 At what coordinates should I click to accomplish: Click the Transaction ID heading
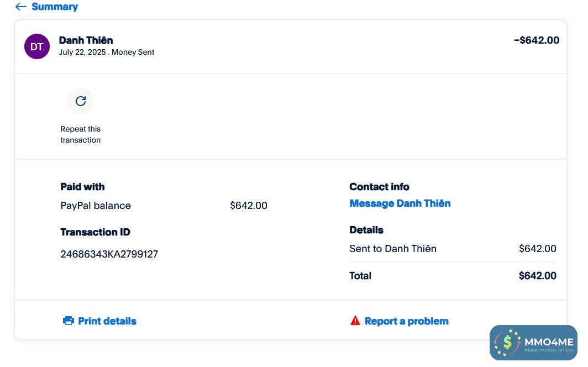(x=95, y=232)
